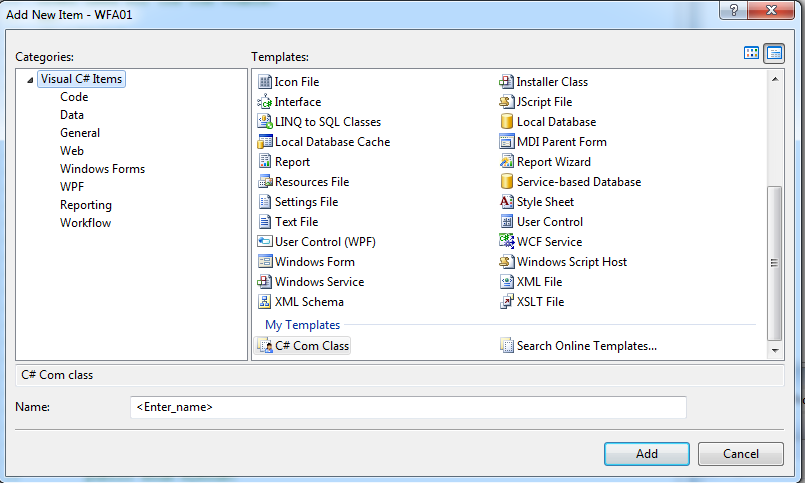Viewport: 805px width, 483px height.
Task: Pick the Local Database icon
Action: [x=506, y=122]
